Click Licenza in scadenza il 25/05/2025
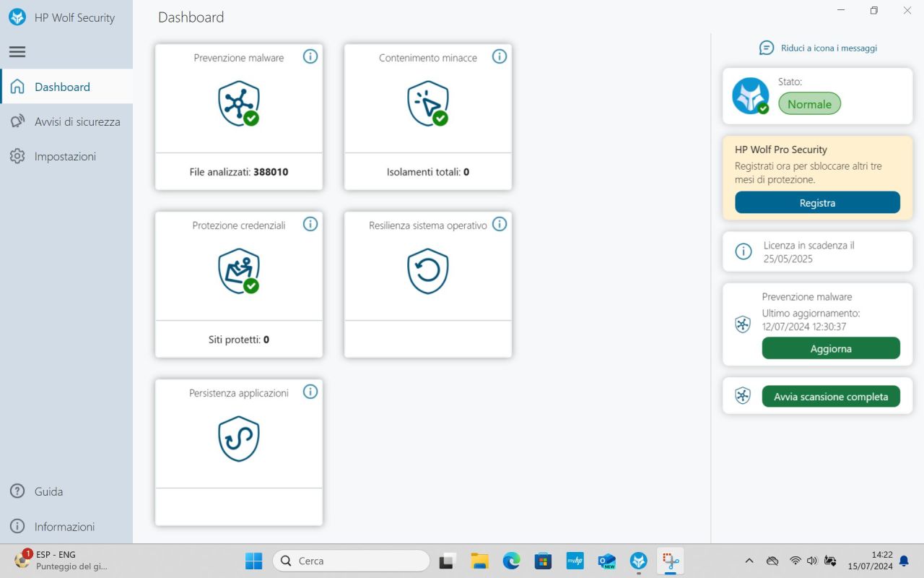Viewport: 924px width, 578px height. [x=808, y=252]
